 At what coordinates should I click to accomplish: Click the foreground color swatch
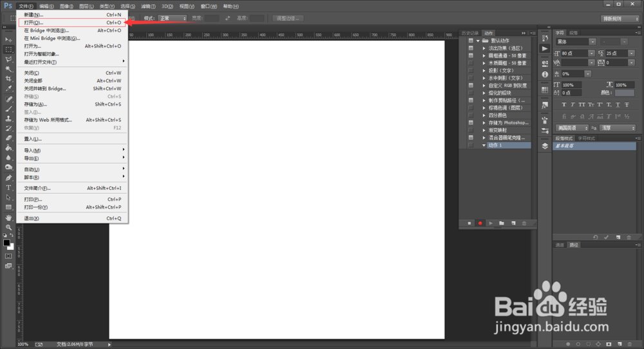6,243
